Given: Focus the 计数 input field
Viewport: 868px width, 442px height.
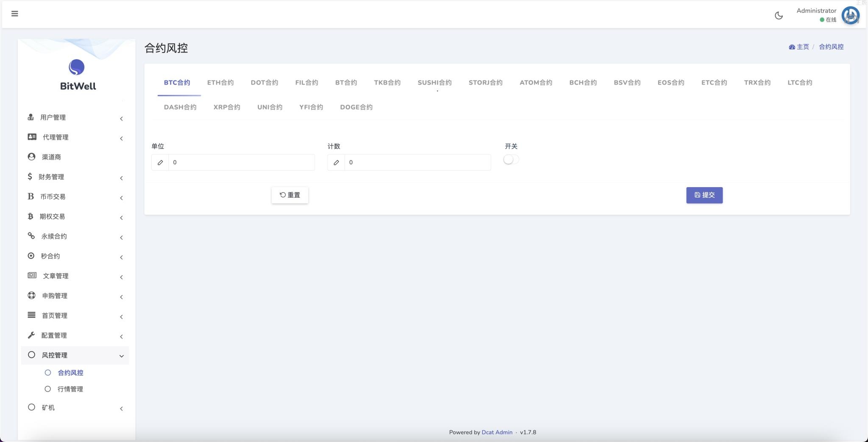Looking at the screenshot, I should (417, 163).
